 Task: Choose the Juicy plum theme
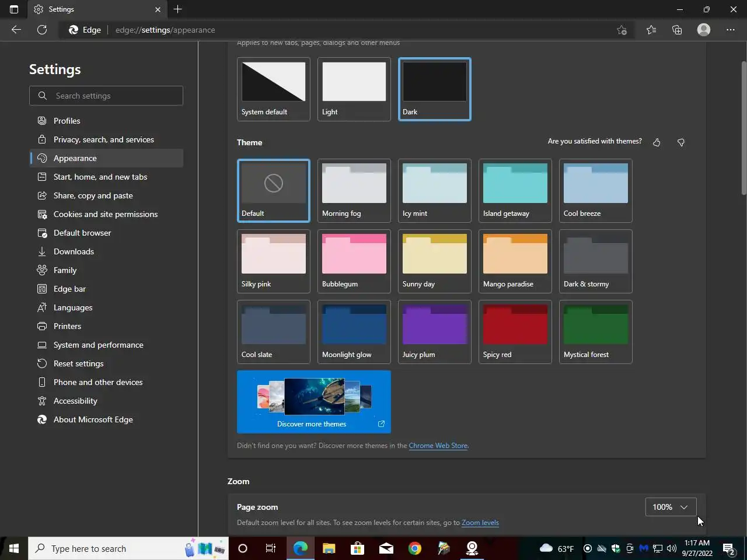click(x=434, y=332)
